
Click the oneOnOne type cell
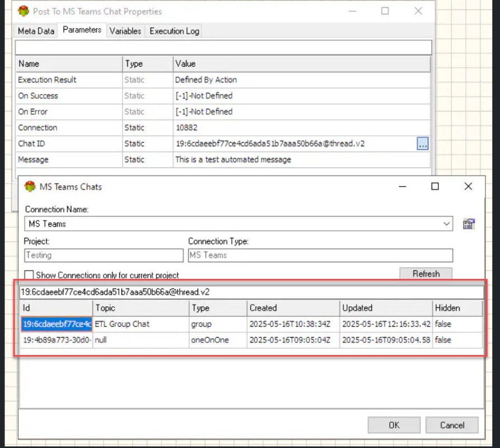pos(218,340)
